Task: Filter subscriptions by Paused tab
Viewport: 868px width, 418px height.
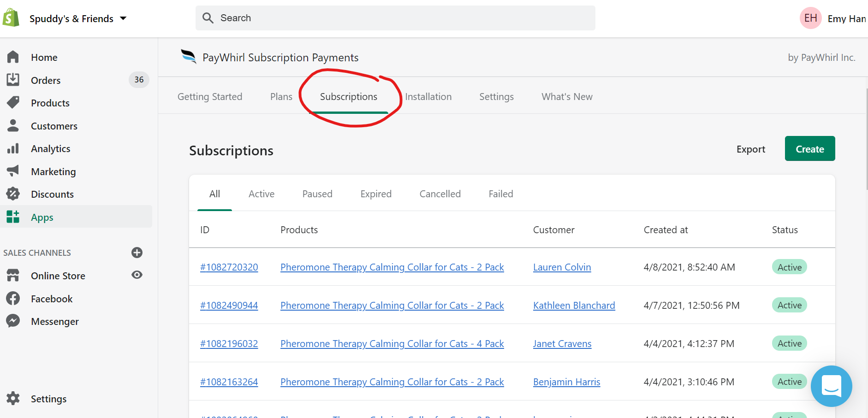Action: [317, 194]
